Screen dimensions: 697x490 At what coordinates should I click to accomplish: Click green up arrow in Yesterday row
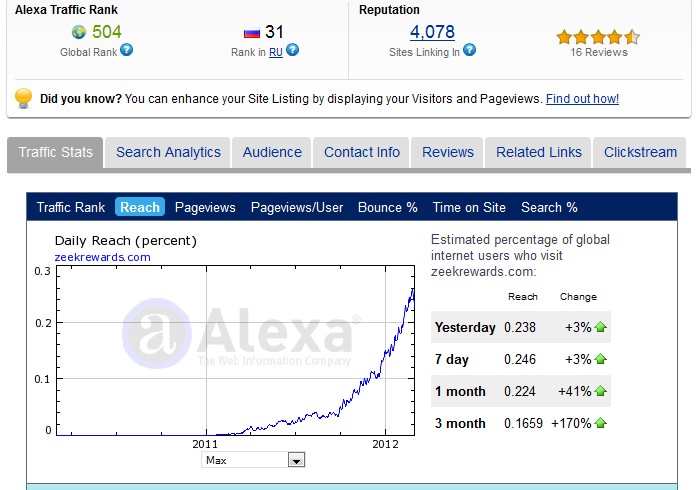tap(601, 327)
